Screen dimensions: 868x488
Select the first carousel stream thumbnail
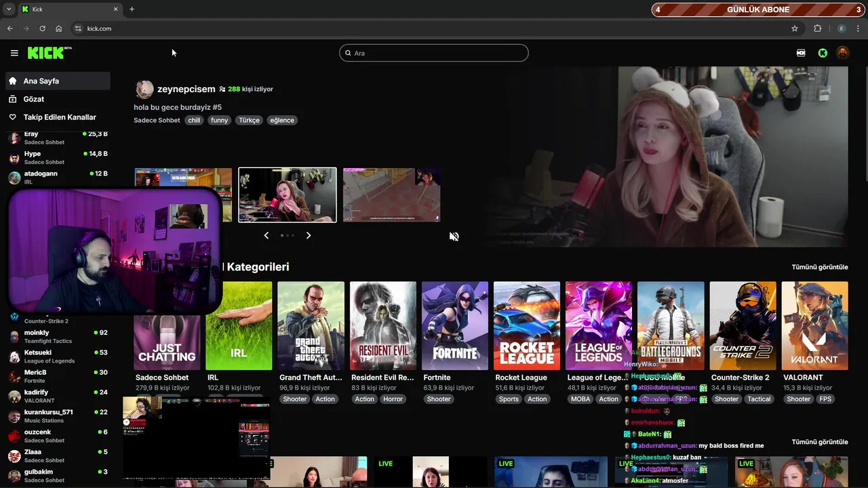click(x=183, y=195)
